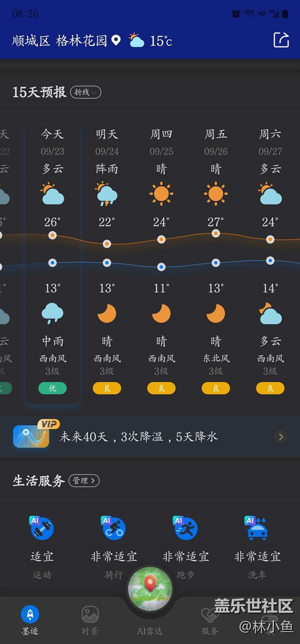Screen dimensions: 300x644
Task: Toggle the 折线 forecast view switch
Action: click(85, 92)
